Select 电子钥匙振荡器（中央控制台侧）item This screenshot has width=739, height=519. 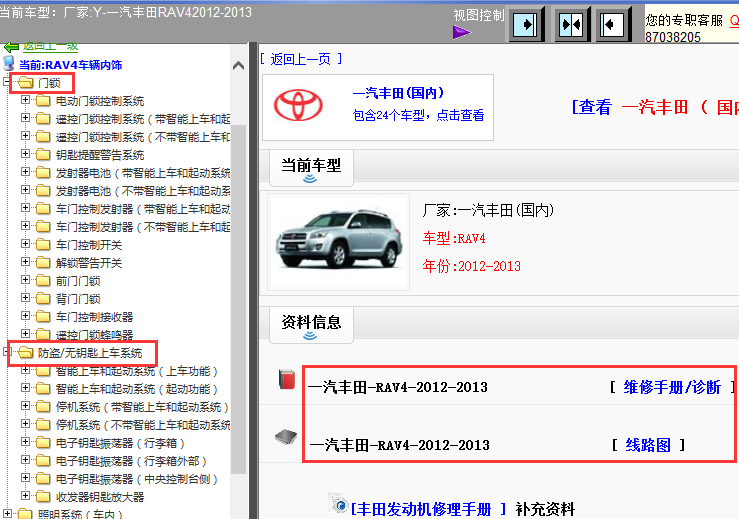coord(137,479)
